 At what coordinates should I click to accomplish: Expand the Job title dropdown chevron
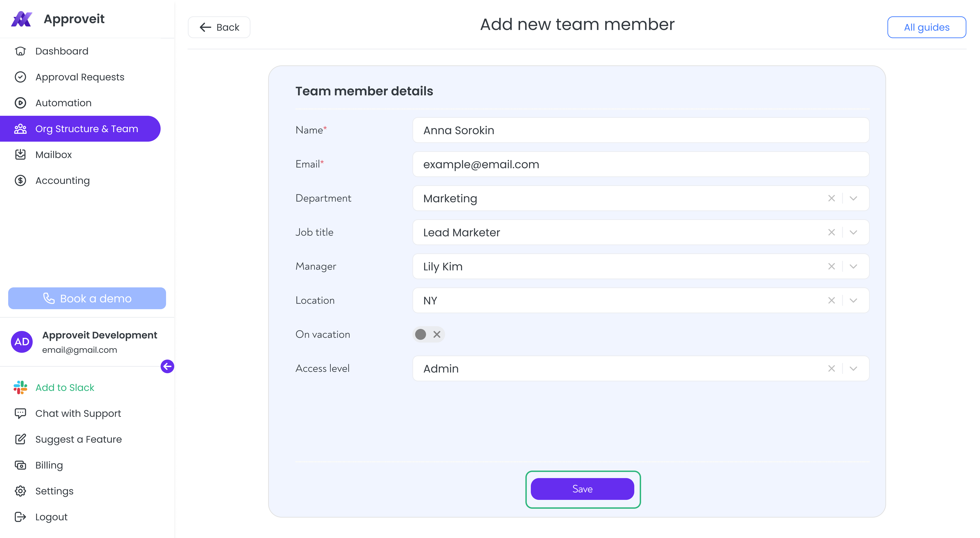point(853,232)
